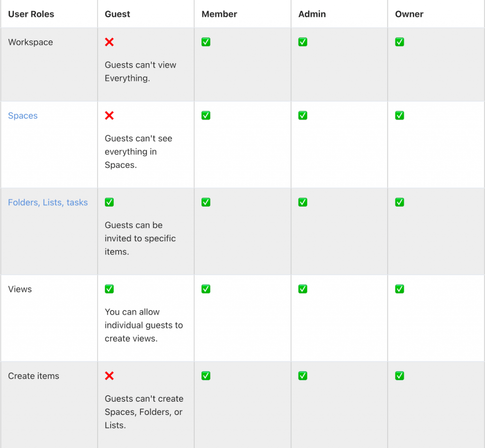The width and height of the screenshot is (485, 448).
Task: Open the Folders, Lists, tasks link
Action: [x=48, y=203]
